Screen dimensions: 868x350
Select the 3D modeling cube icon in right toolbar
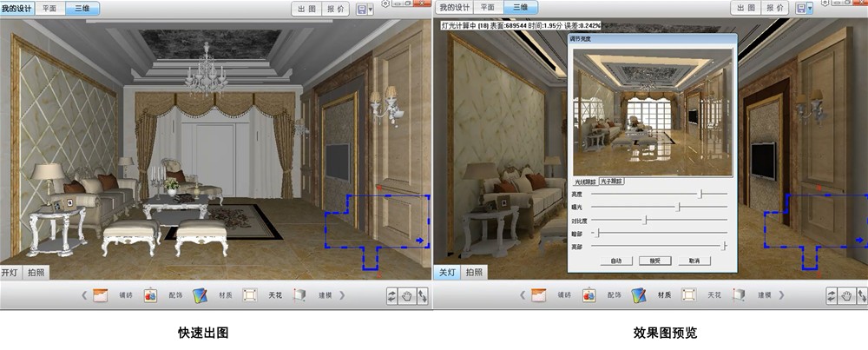pos(738,294)
